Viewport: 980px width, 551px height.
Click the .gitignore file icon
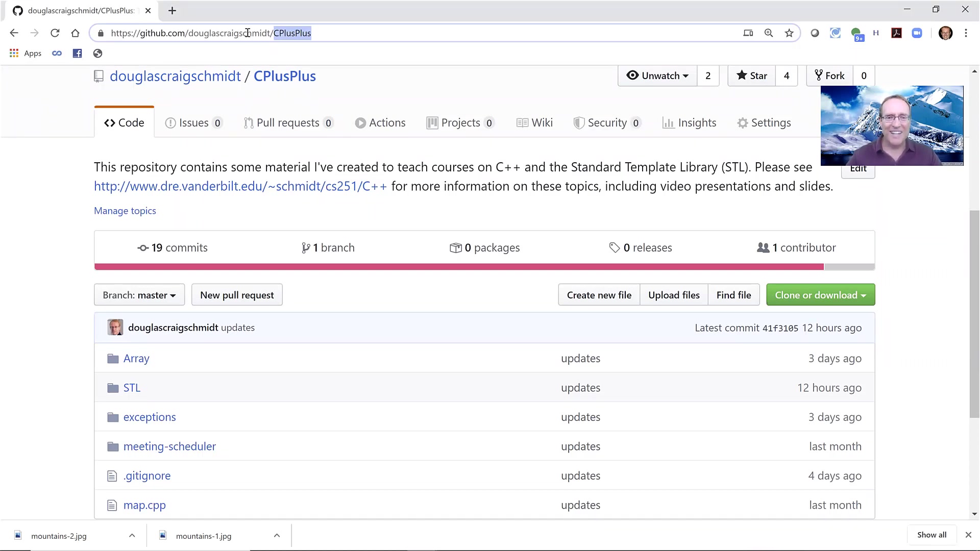[112, 476]
